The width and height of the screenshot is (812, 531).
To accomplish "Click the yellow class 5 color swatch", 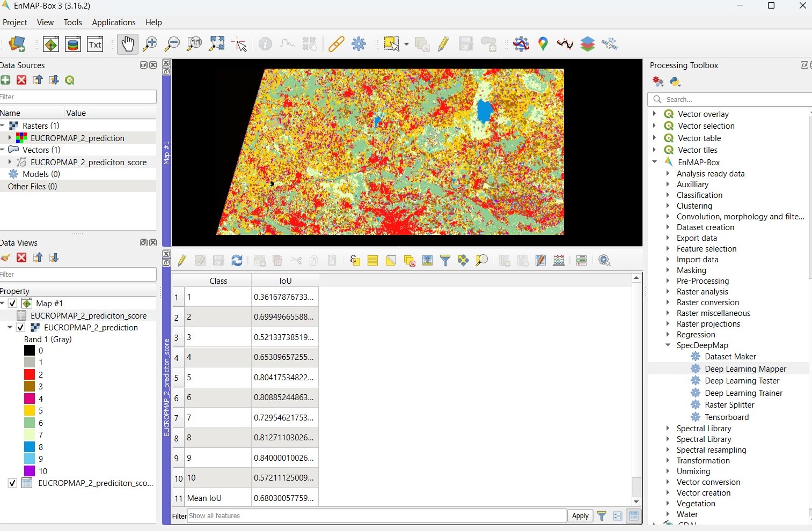I will (30, 411).
